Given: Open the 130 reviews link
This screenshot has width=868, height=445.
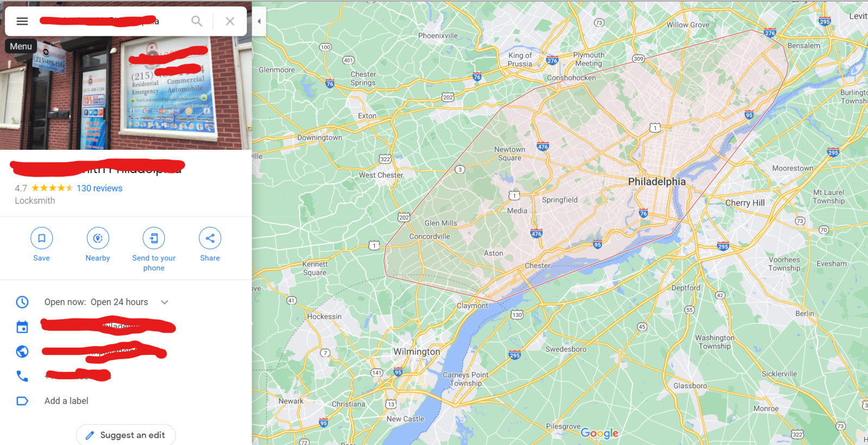Looking at the screenshot, I should tap(99, 188).
